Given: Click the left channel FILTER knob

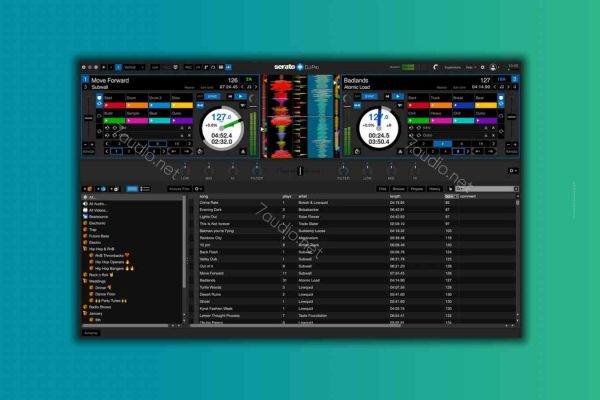Looking at the screenshot, I should (x=257, y=170).
